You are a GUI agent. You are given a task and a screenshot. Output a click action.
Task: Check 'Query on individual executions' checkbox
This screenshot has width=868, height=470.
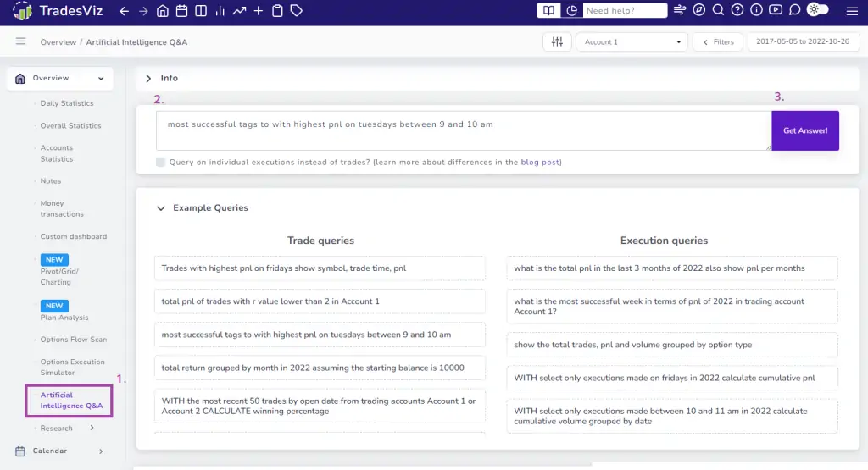click(160, 162)
